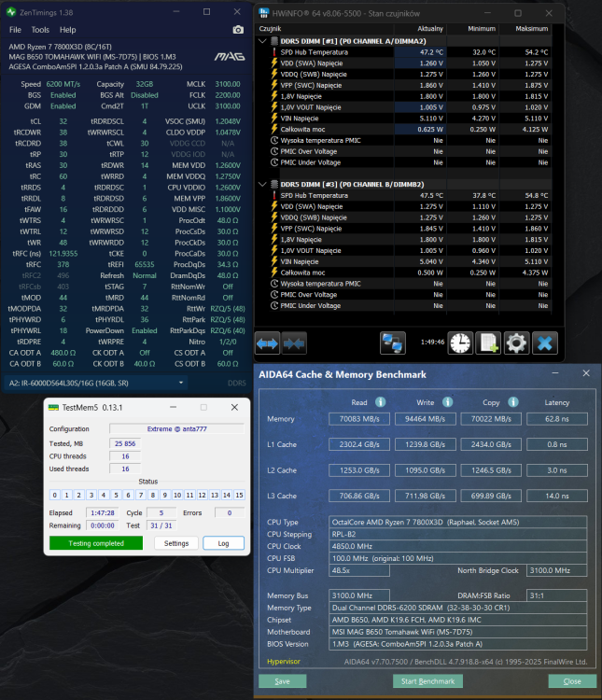602x700 pixels.
Task: Click the HWiNFO collapse arrows icon
Action: point(294,343)
